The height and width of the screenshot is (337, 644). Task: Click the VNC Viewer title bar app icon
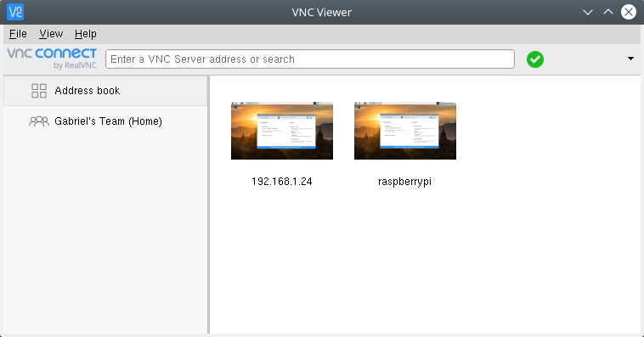15,12
